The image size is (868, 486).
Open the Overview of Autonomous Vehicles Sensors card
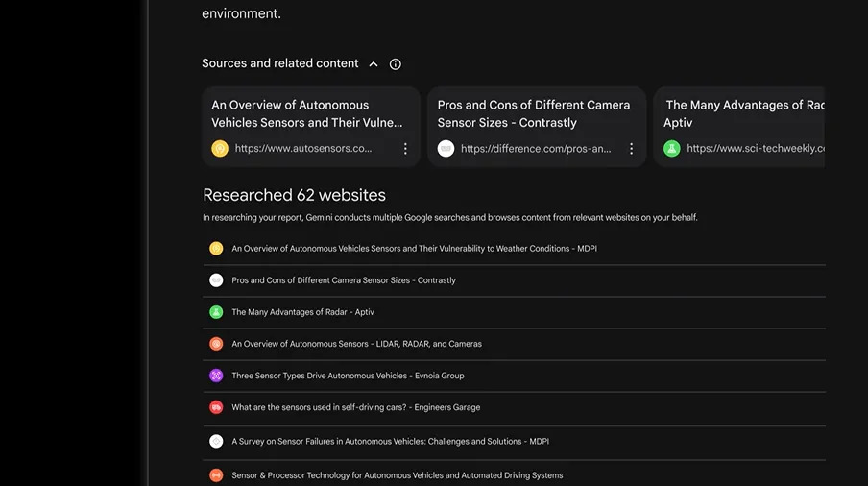tap(307, 113)
